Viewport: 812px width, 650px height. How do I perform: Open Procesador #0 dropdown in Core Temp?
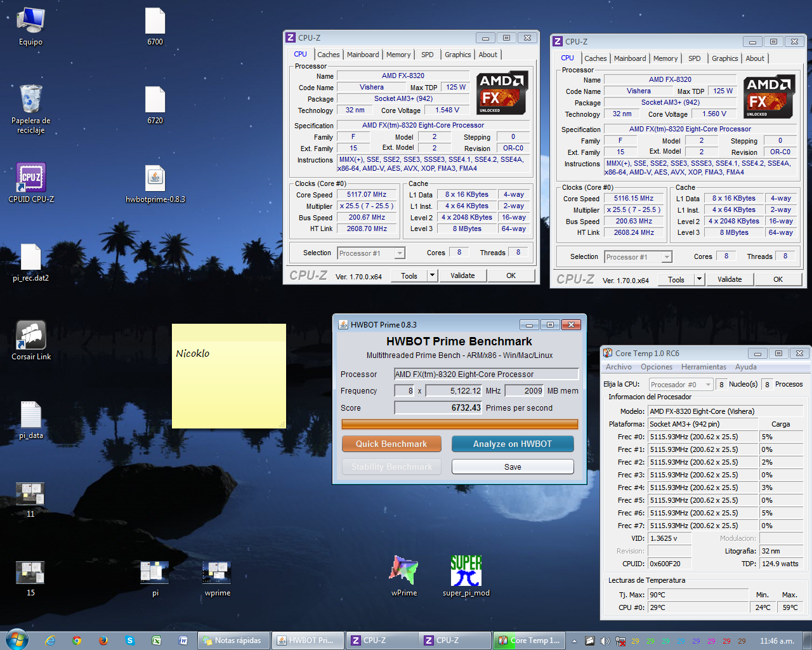pyautogui.click(x=681, y=385)
